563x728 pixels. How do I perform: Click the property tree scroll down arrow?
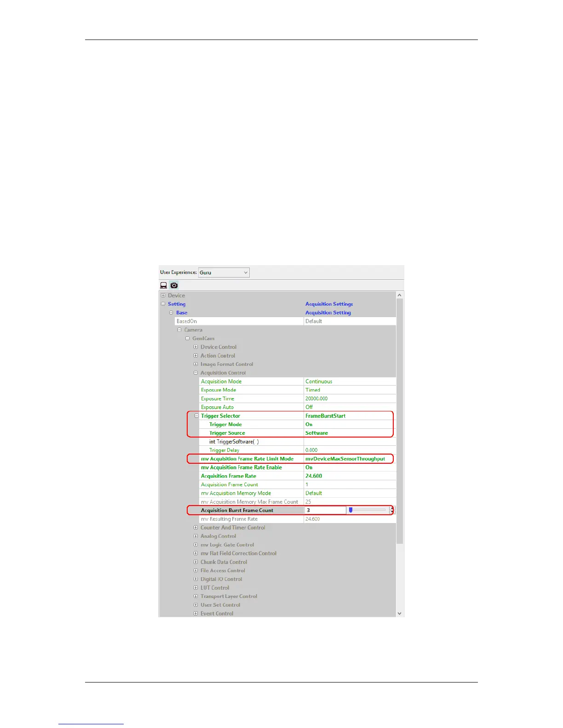[x=399, y=614]
